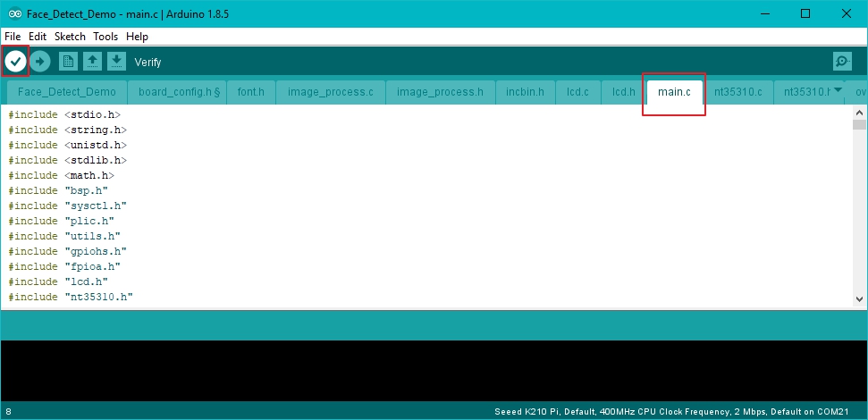This screenshot has width=868, height=420.
Task: Maximize the Arduino window
Action: click(x=805, y=13)
